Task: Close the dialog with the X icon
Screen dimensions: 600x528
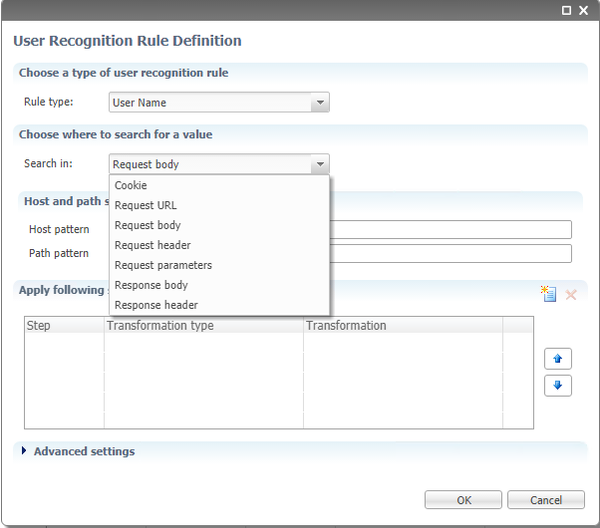Action: (584, 10)
